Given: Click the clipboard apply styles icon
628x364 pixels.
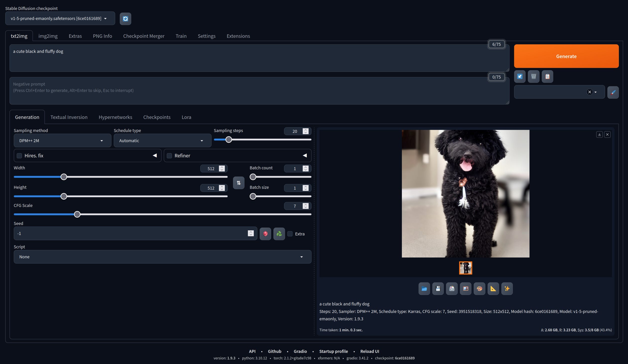Looking at the screenshot, I should click(547, 76).
